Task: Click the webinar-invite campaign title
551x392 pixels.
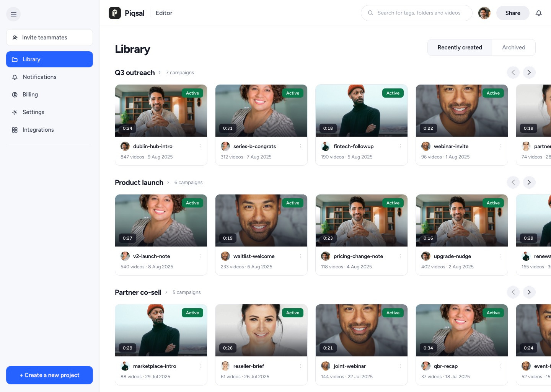Action: (x=451, y=146)
